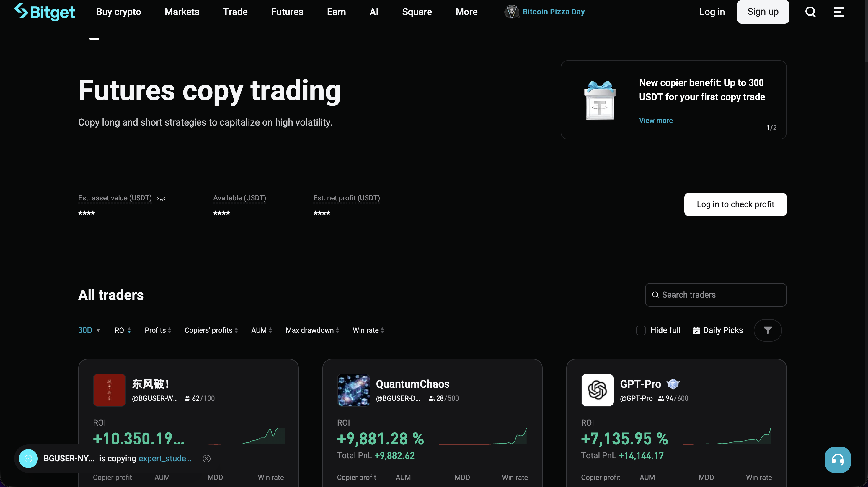Expand the 30D period dropdown
Viewport: 868px width, 487px height.
89,330
